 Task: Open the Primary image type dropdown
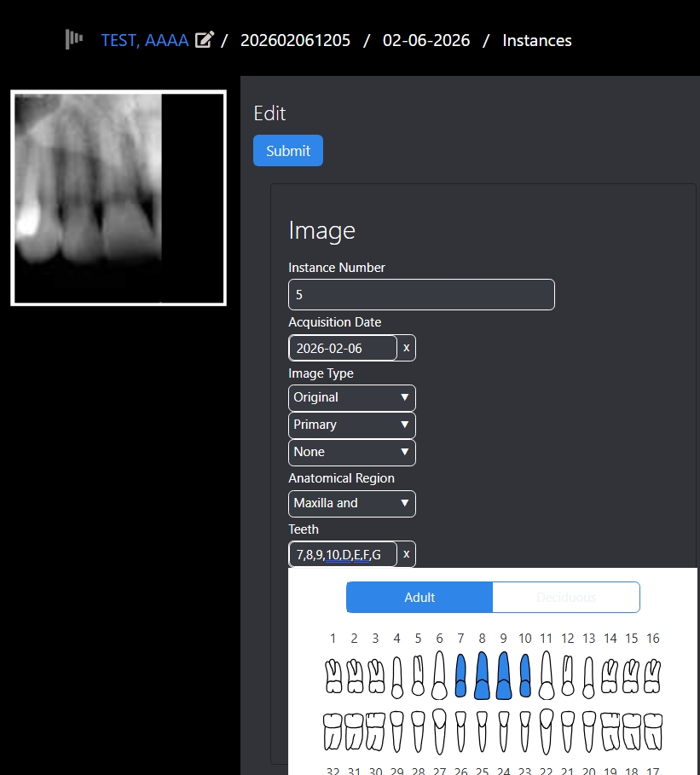tap(352, 425)
